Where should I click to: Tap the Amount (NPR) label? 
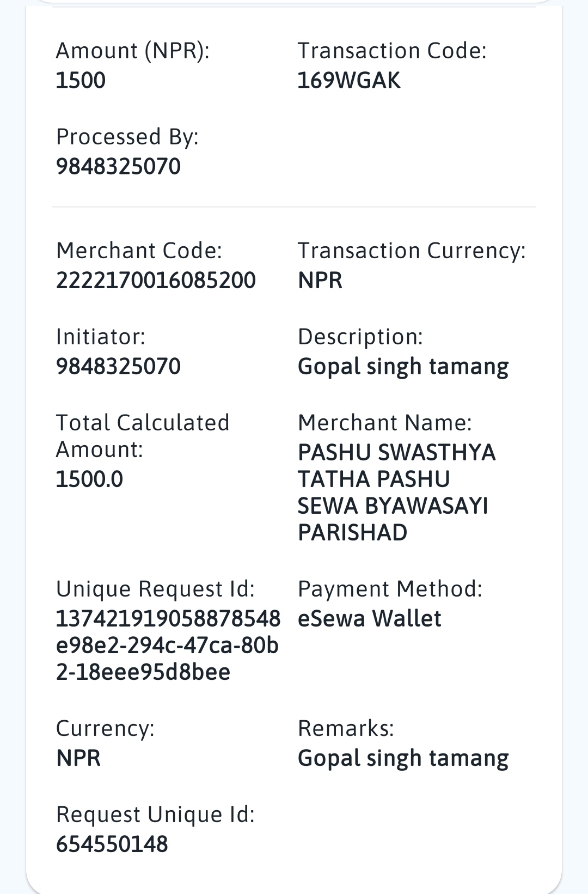pyautogui.click(x=133, y=51)
